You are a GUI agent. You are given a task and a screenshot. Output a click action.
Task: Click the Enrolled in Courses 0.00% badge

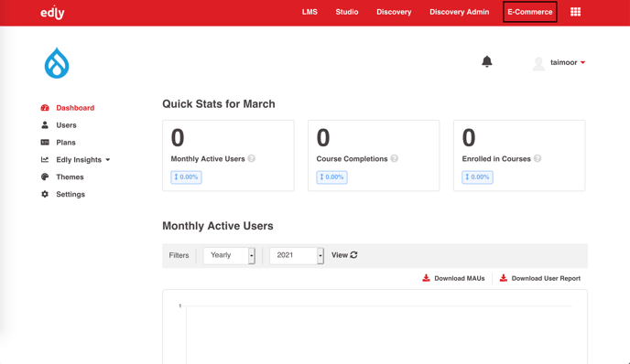pos(477,177)
